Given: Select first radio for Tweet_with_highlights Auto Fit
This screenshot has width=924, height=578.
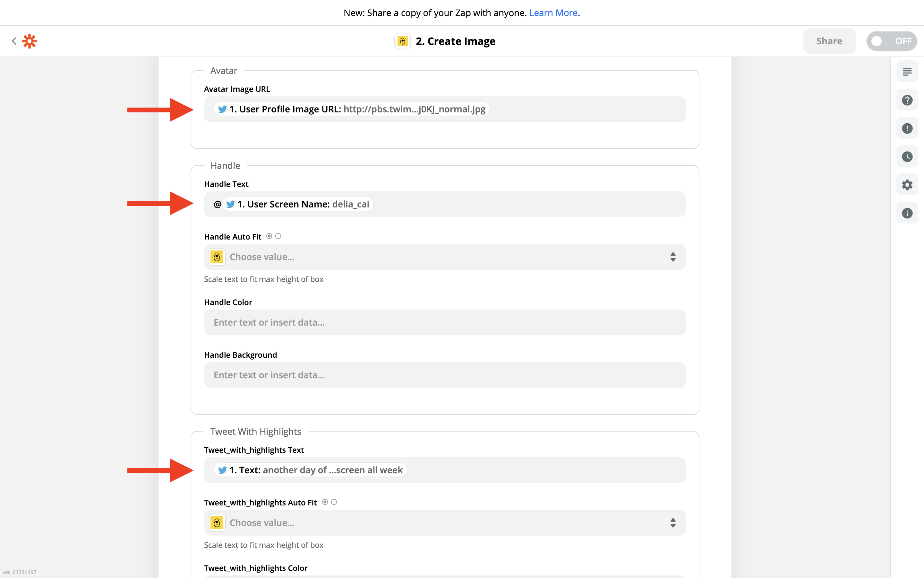Looking at the screenshot, I should pos(325,502).
